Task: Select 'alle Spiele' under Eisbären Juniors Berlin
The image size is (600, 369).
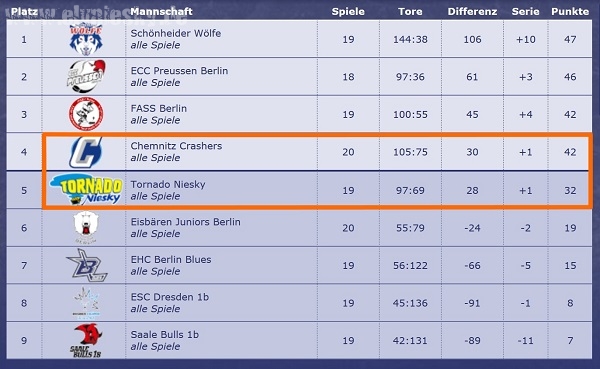Action: (x=155, y=234)
